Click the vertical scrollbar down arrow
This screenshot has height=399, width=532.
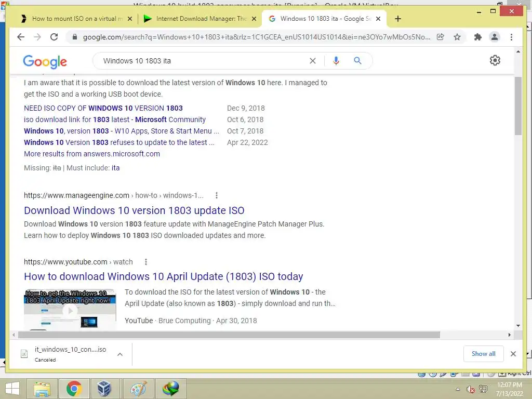point(518,326)
